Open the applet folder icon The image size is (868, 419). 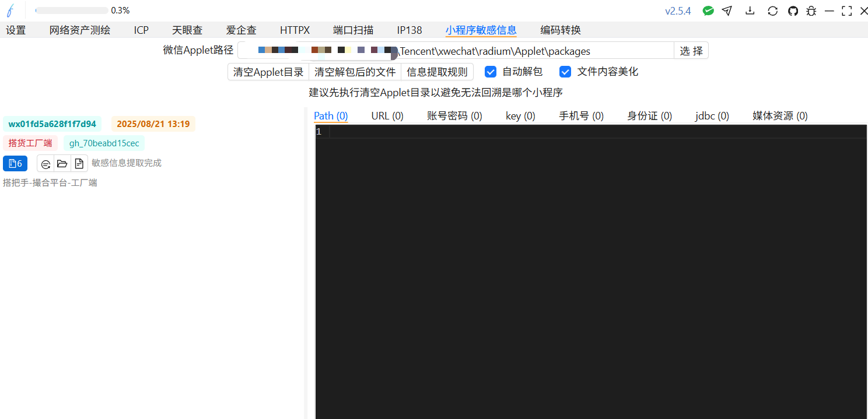pyautogui.click(x=62, y=164)
